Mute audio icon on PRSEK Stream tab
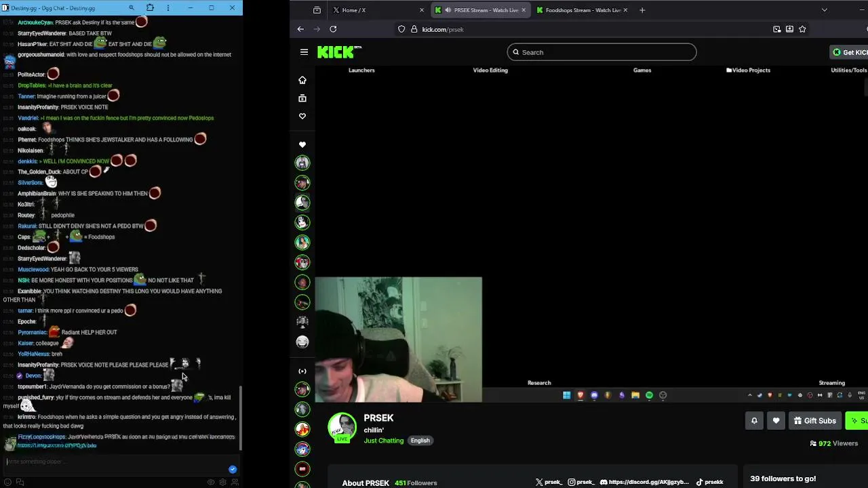Image resolution: width=868 pixels, height=488 pixels. (448, 10)
